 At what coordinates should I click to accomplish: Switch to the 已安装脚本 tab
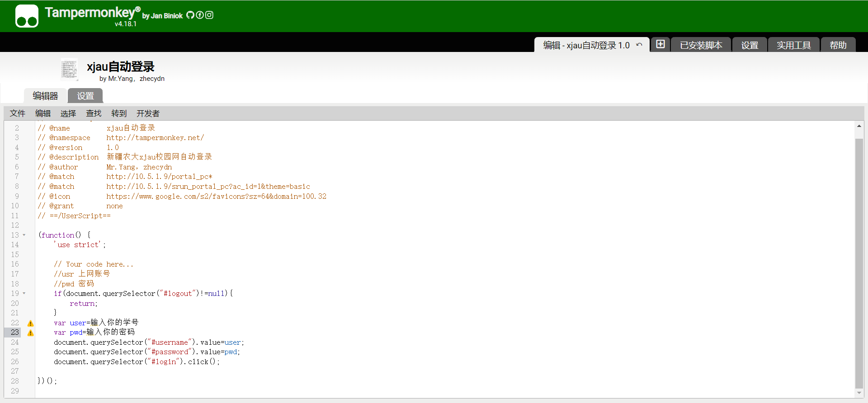pyautogui.click(x=701, y=45)
